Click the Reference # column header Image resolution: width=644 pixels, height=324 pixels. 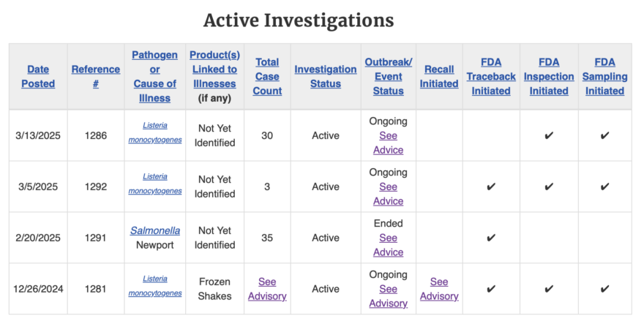pos(96,76)
